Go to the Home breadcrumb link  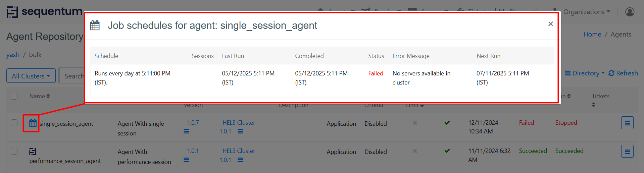592,34
